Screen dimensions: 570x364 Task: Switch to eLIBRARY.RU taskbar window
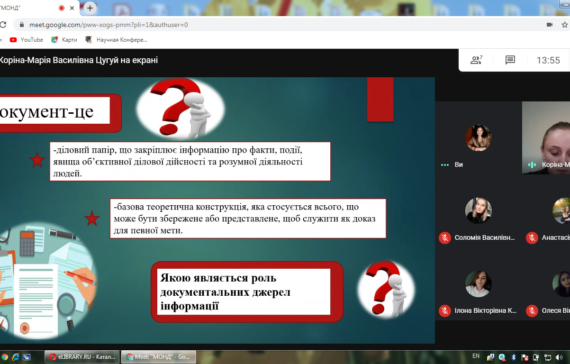pyautogui.click(x=82, y=357)
